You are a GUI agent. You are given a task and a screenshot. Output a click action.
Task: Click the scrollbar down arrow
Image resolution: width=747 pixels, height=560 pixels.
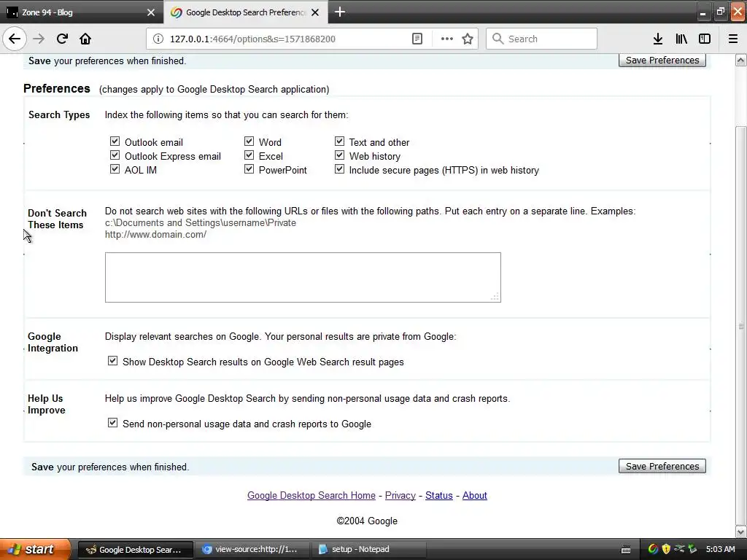(740, 531)
